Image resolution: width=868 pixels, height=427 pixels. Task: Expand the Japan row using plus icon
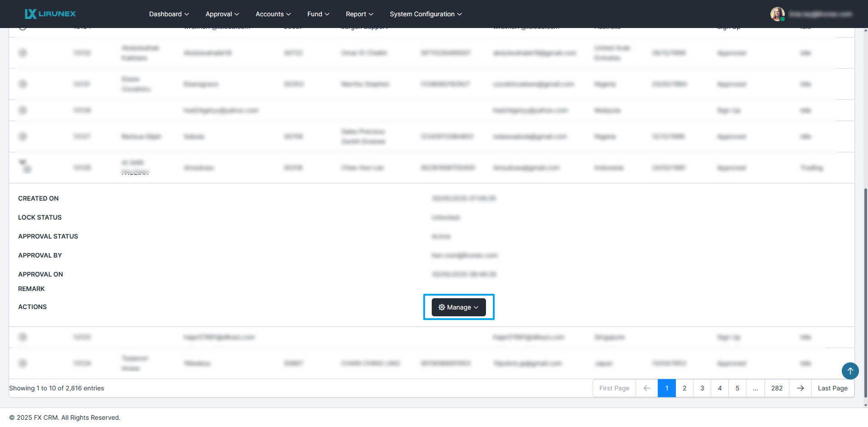point(23,363)
